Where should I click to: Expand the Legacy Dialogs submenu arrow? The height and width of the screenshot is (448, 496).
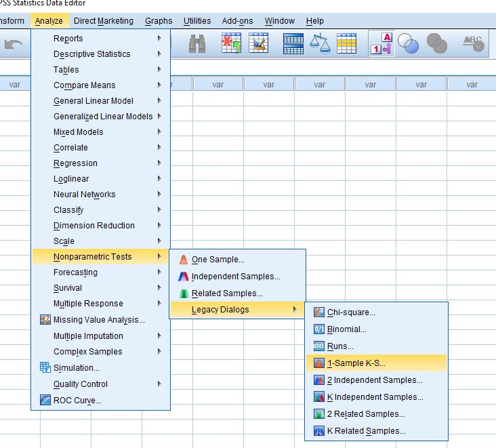click(x=295, y=310)
